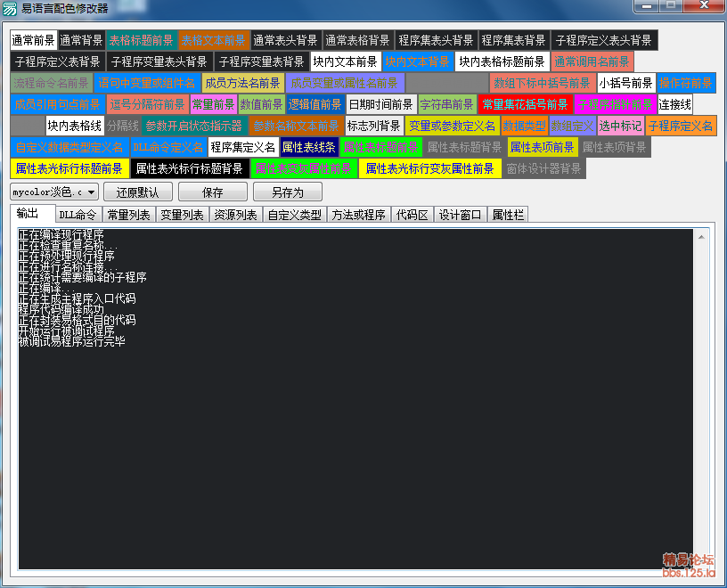This screenshot has width=727, height=588.
Task: Select the 常量集花括号前景 color swatch
Action: [526, 104]
